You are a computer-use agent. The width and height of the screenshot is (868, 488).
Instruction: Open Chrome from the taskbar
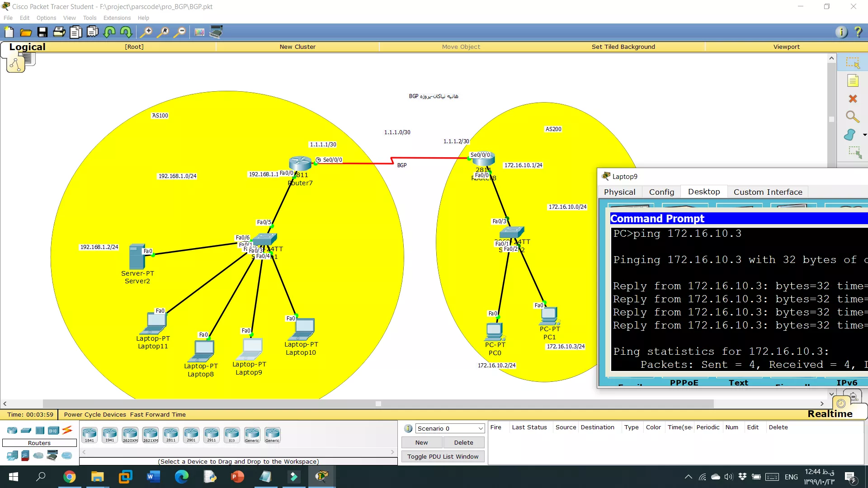(69, 476)
